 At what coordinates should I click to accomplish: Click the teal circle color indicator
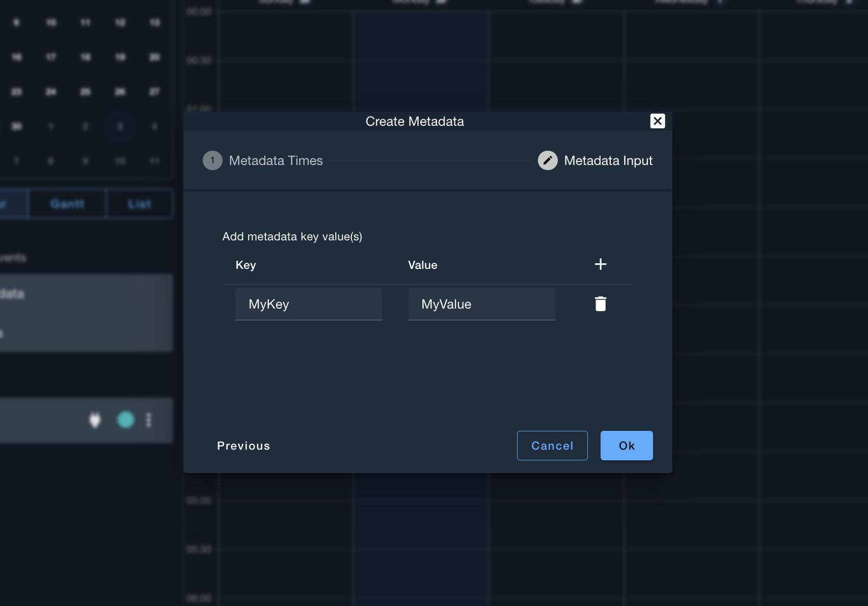tap(126, 420)
